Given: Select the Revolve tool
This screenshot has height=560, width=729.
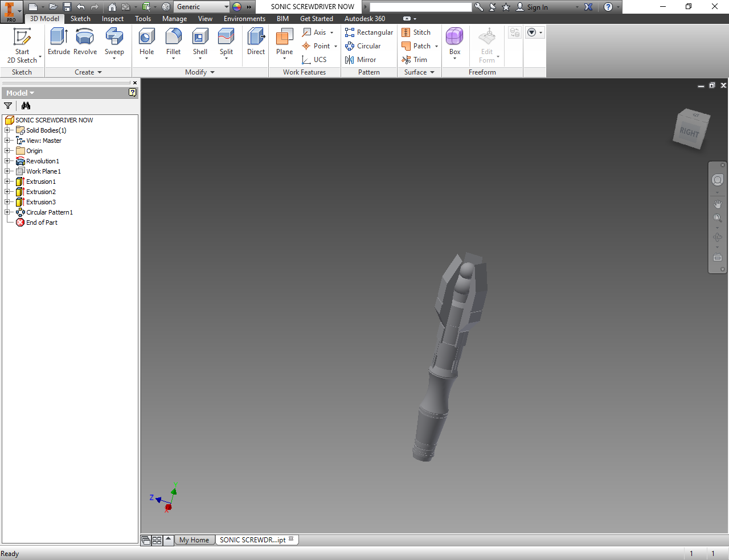Looking at the screenshot, I should pyautogui.click(x=85, y=42).
